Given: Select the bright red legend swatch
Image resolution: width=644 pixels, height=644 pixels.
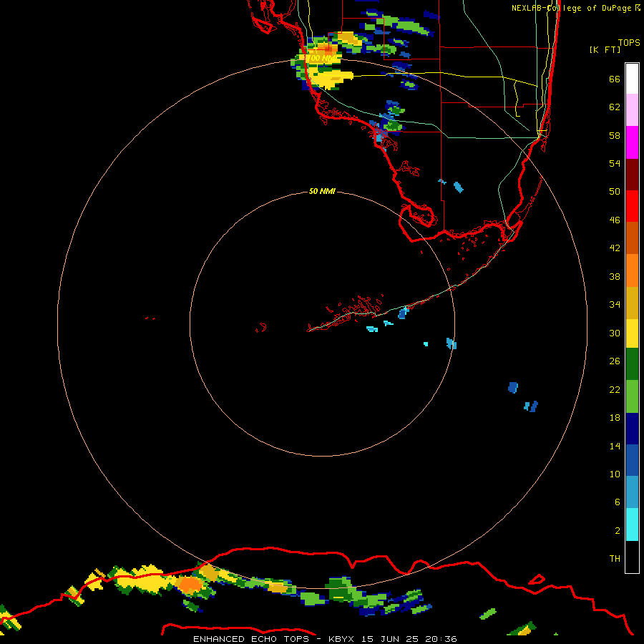Looking at the screenshot, I should [632, 206].
